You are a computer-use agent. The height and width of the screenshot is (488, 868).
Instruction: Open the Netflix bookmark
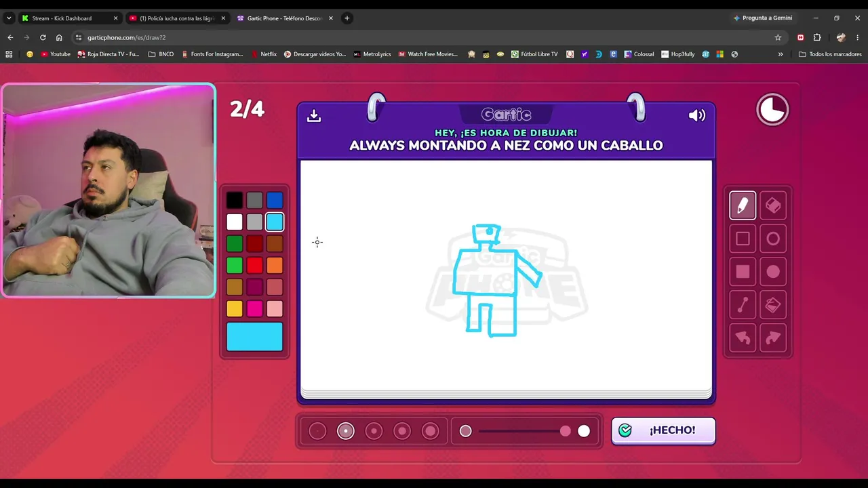[x=264, y=54]
